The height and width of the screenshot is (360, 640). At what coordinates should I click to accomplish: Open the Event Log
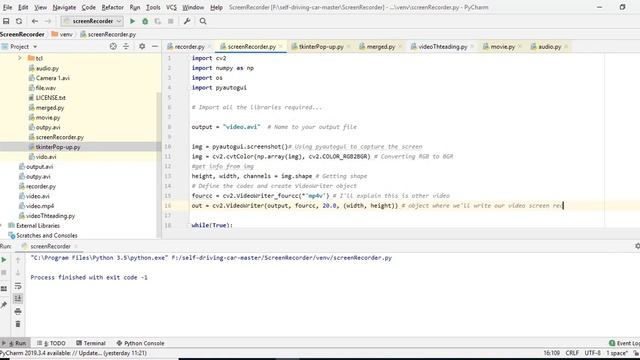pyautogui.click(x=624, y=343)
